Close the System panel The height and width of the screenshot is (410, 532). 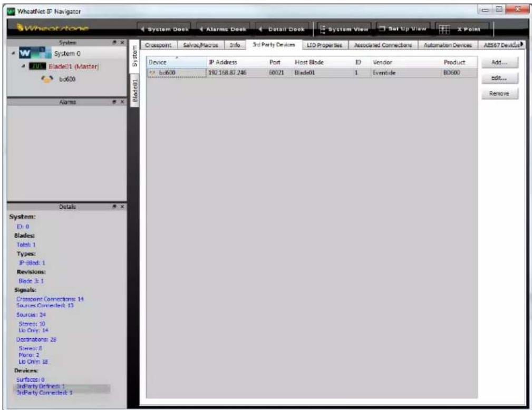pos(122,42)
